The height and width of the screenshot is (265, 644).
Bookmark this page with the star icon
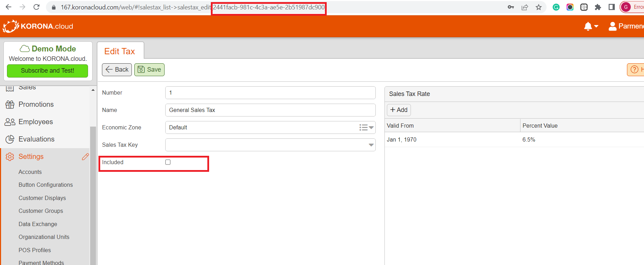(539, 7)
